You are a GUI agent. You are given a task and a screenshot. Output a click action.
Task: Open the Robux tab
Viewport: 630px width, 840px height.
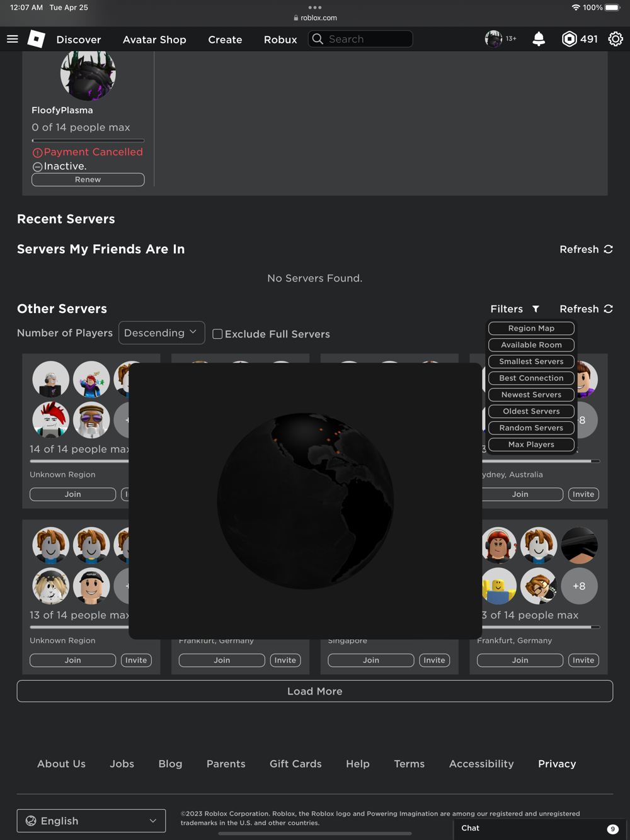(x=280, y=39)
